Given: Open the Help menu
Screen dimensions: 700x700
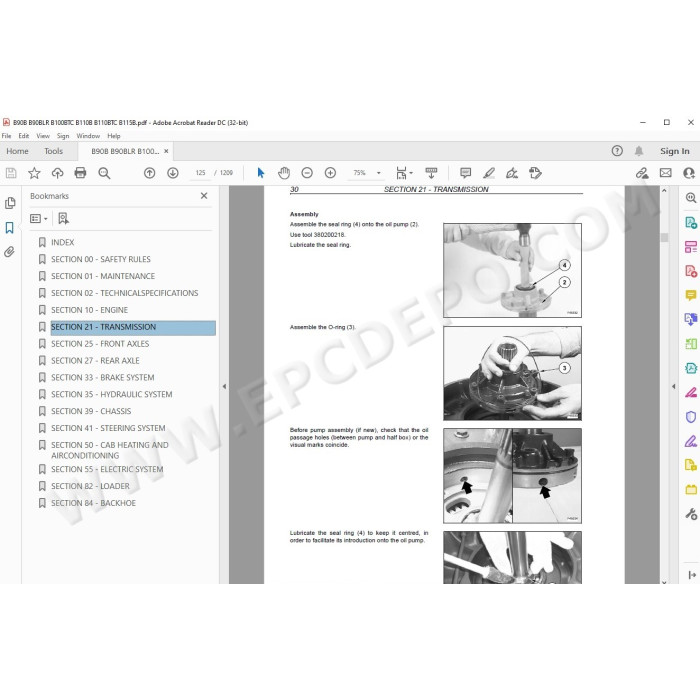Looking at the screenshot, I should pos(114,136).
